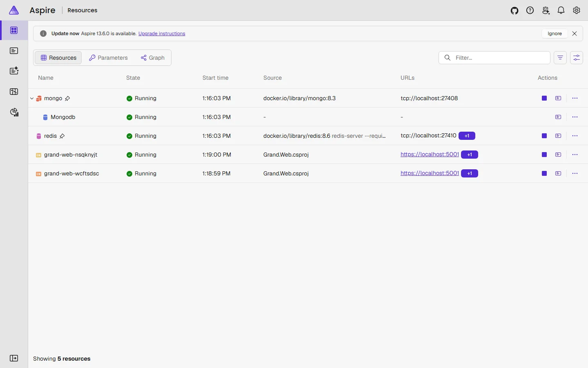Open the resource filter options button
Screen dimensions: 588x368
(x=560, y=58)
